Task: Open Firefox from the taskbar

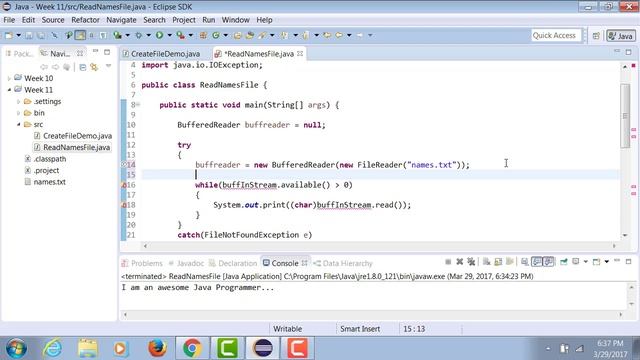Action: pos(157,348)
